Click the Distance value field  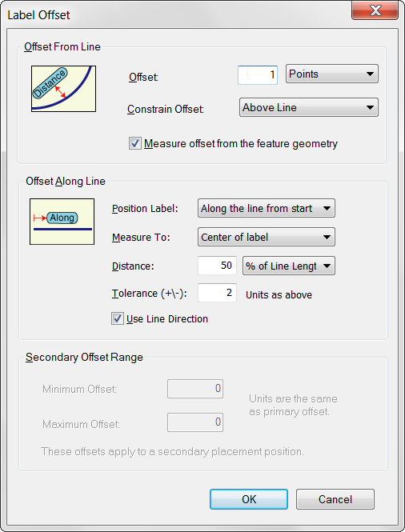tap(217, 266)
